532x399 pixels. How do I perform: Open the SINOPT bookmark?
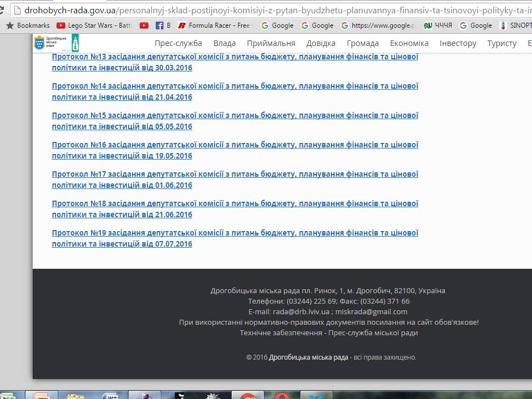click(x=515, y=25)
